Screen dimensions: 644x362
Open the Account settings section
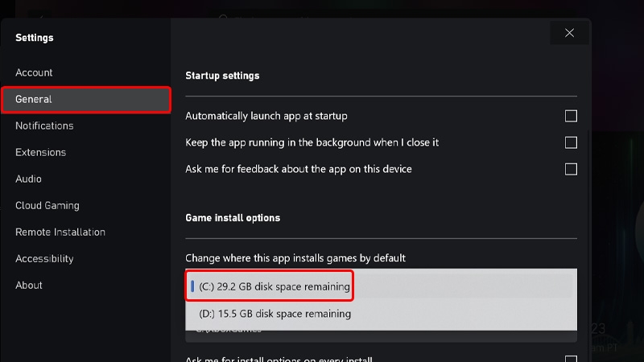point(34,72)
